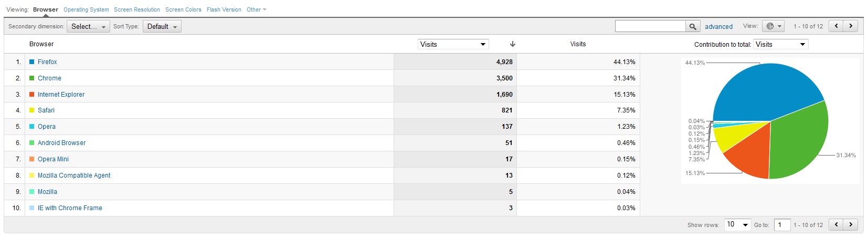Click the blue Firefox legend square
The width and height of the screenshot is (868, 237).
pos(32,62)
